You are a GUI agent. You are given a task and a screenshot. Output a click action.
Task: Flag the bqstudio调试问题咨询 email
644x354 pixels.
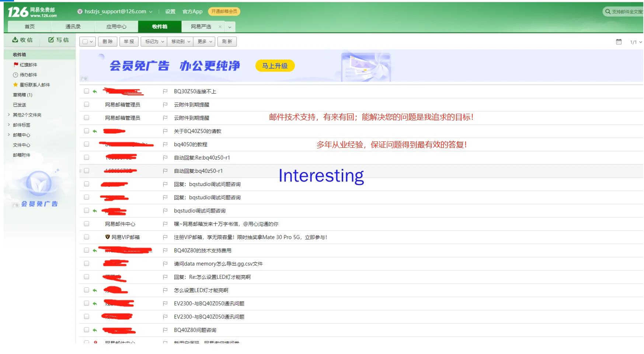click(x=165, y=211)
